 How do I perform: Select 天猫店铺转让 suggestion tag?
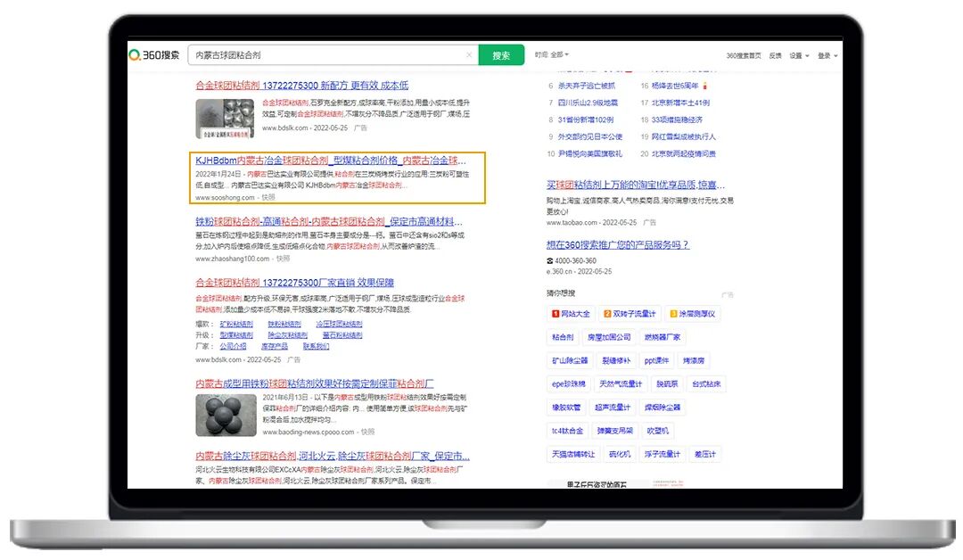coord(573,454)
